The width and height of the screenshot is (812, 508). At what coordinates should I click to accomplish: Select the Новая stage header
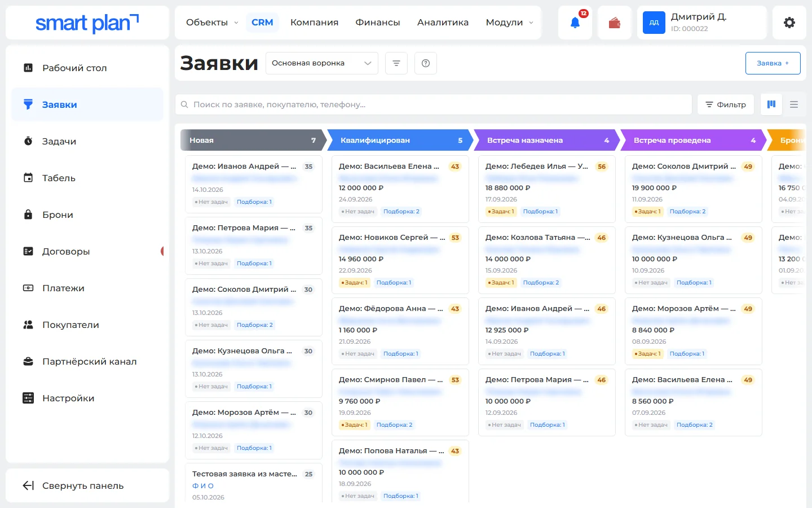click(x=254, y=141)
